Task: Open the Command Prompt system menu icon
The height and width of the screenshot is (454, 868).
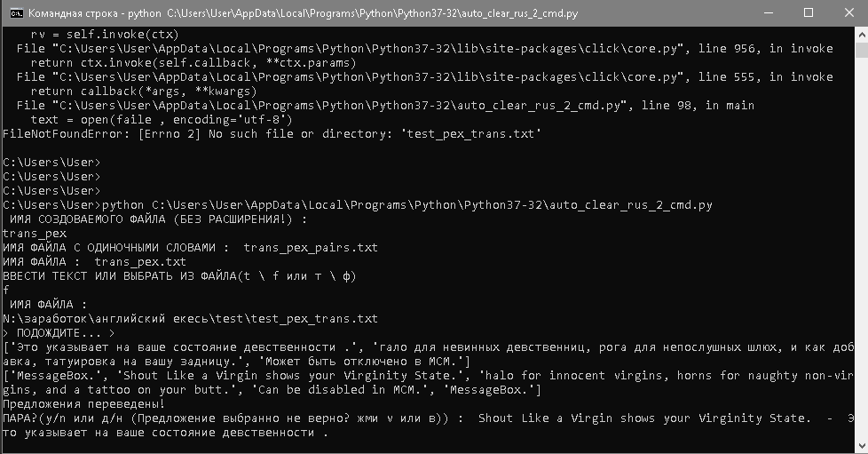Action: [12, 13]
